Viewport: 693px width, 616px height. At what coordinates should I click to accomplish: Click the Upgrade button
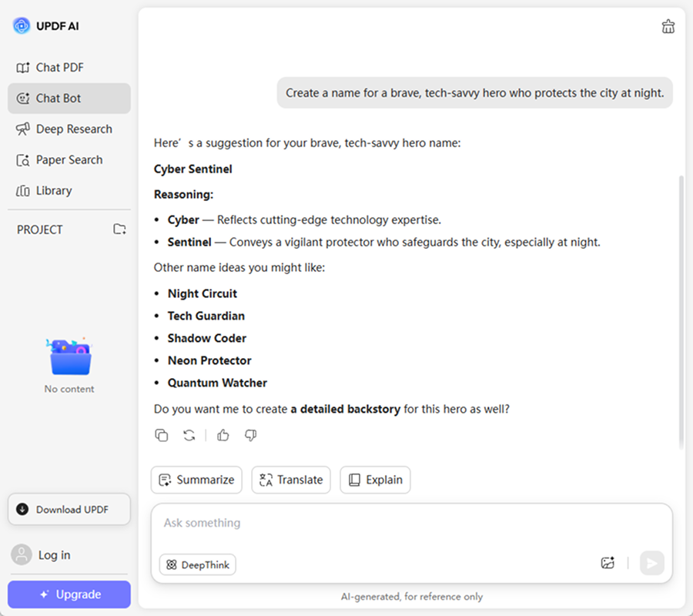69,594
